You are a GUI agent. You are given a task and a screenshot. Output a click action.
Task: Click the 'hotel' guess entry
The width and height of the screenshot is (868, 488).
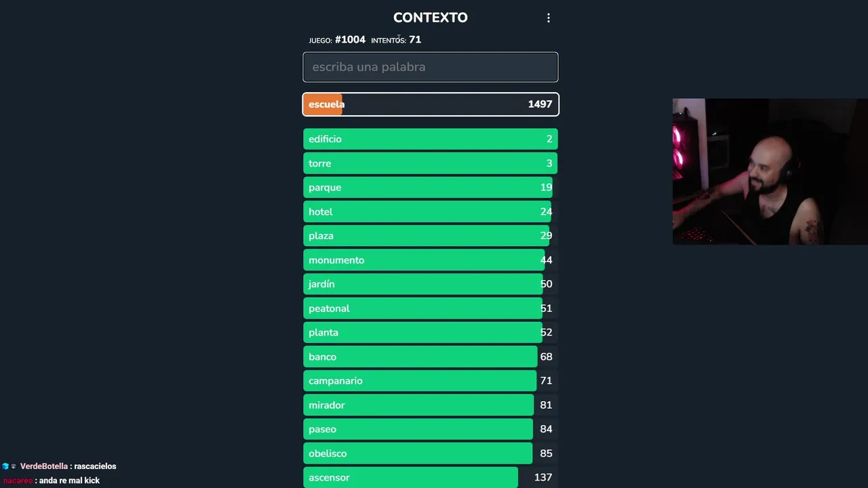[430, 212]
